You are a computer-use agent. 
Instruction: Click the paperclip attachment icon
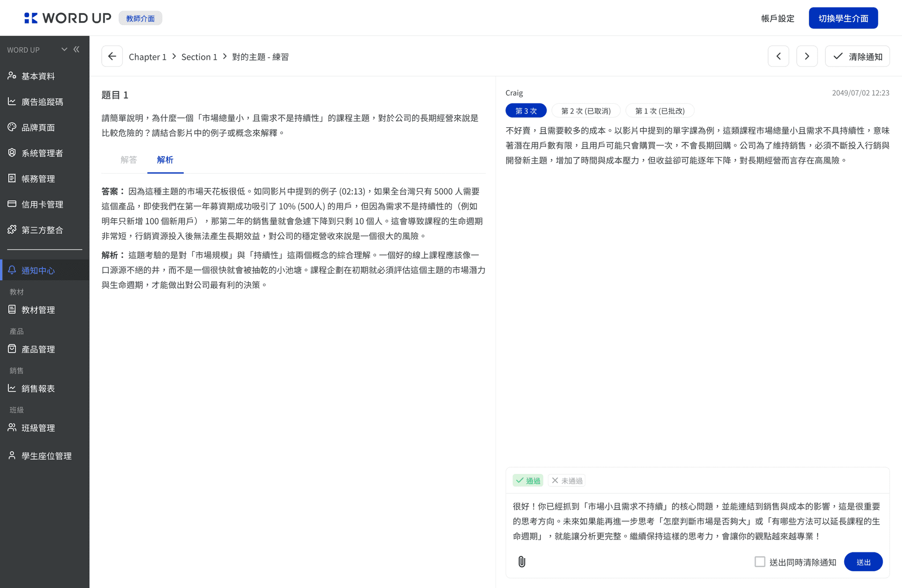521,562
